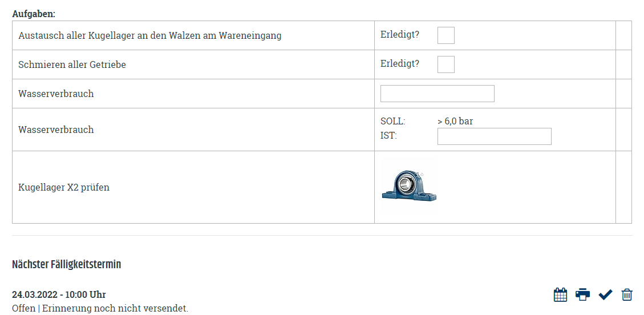The width and height of the screenshot is (644, 315).
Task: Check Erledigt box for Kugellager Austausch
Action: click(445, 35)
